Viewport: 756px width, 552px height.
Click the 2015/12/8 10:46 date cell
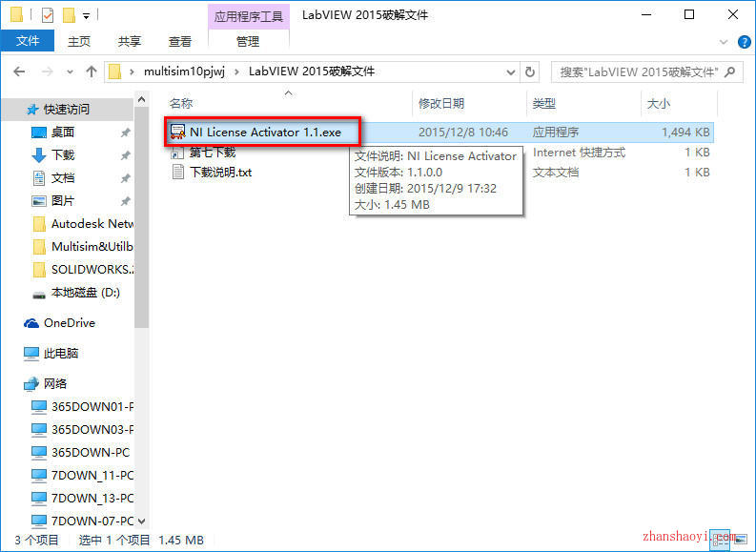[463, 133]
